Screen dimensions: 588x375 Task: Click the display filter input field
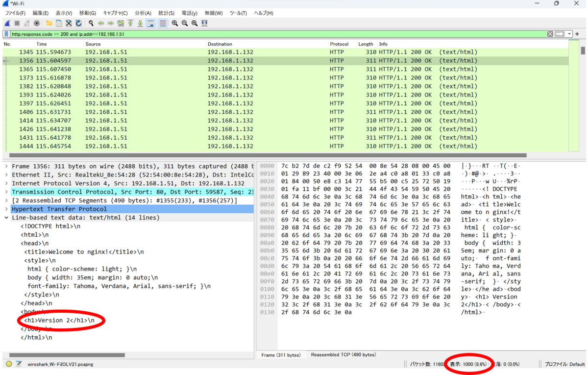tap(277, 34)
